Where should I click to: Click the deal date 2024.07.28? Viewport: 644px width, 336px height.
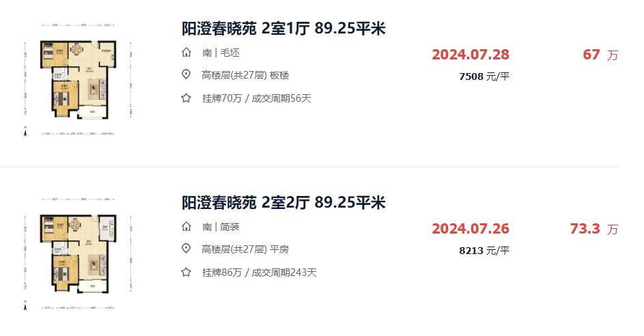coord(471,55)
